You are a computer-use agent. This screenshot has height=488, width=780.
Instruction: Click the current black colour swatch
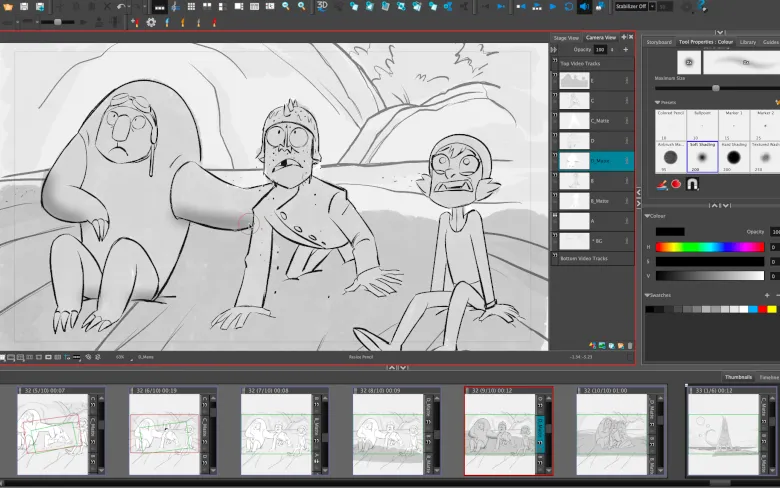(x=670, y=232)
